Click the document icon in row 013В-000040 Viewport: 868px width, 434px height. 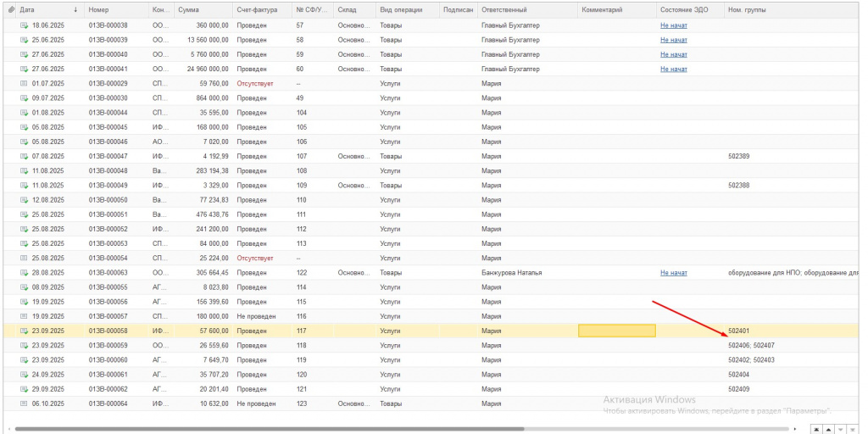24,54
